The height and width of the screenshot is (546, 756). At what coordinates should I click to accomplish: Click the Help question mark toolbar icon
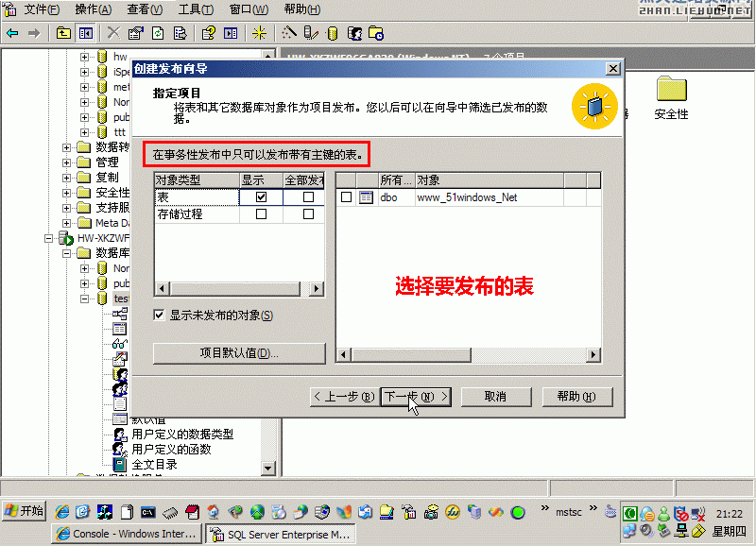(x=208, y=33)
